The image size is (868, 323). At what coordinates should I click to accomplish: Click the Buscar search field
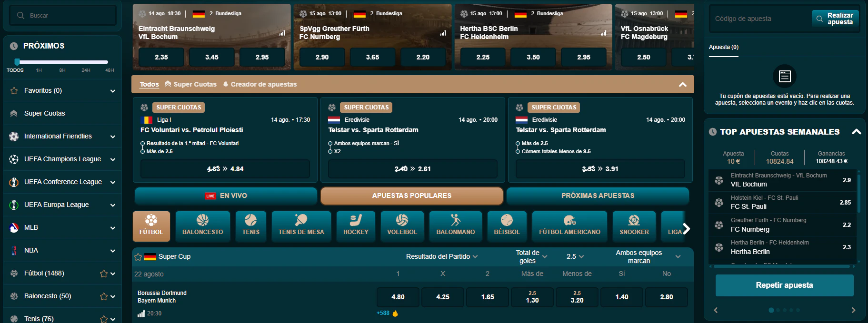(x=63, y=15)
